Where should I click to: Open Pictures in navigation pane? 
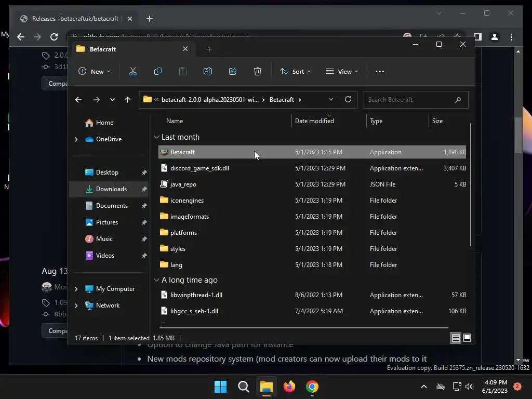tap(107, 222)
